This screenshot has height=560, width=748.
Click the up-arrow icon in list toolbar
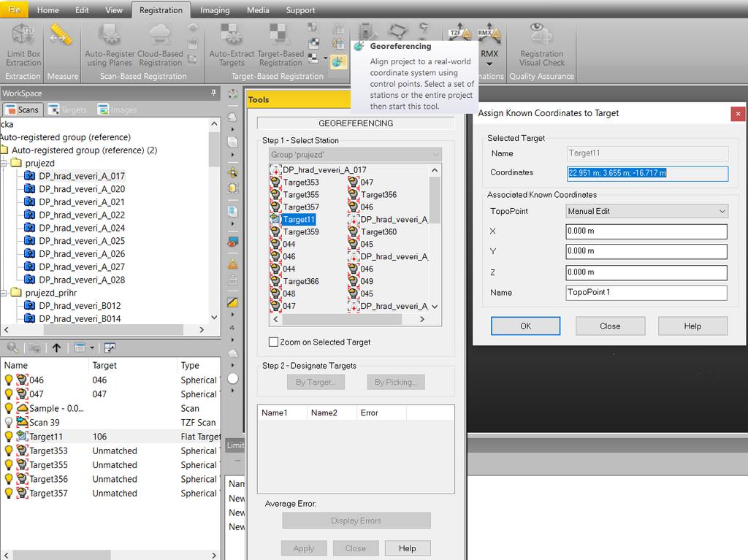[56, 348]
